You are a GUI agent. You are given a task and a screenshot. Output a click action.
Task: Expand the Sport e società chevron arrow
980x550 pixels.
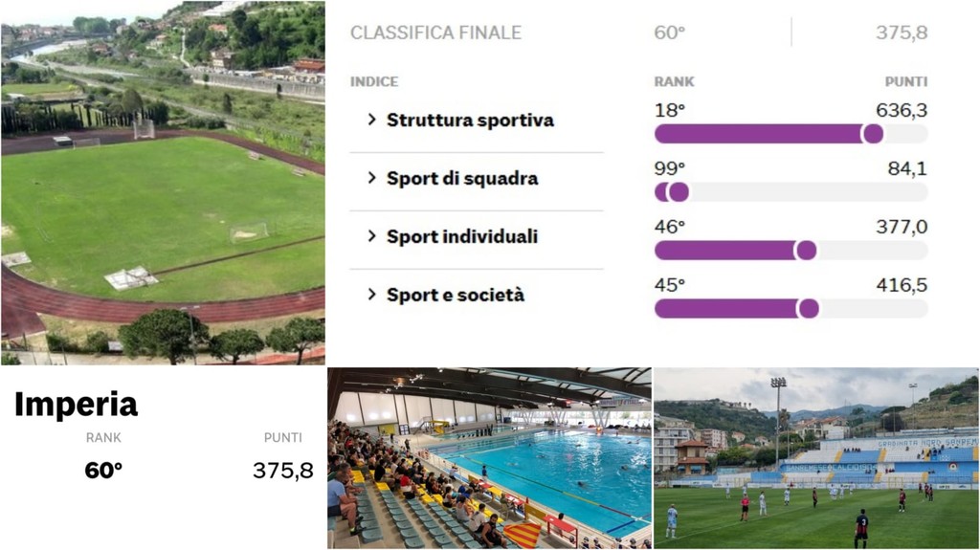click(372, 294)
